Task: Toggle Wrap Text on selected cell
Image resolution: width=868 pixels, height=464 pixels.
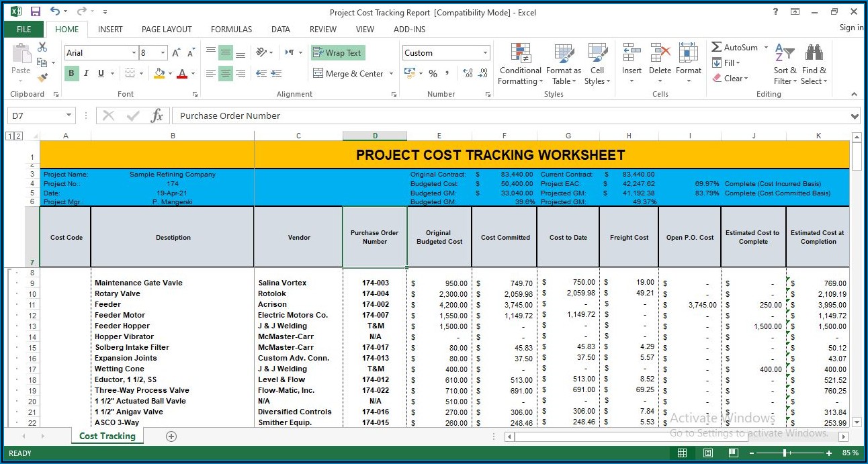Action: pyautogui.click(x=338, y=53)
